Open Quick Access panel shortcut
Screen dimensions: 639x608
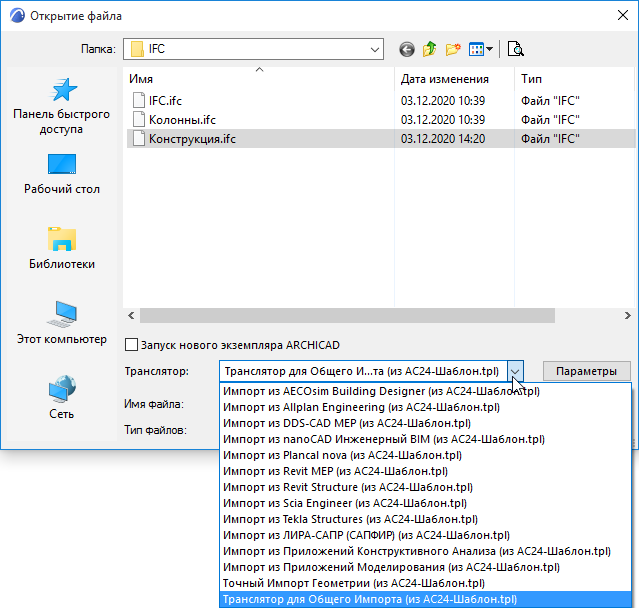pyautogui.click(x=62, y=106)
